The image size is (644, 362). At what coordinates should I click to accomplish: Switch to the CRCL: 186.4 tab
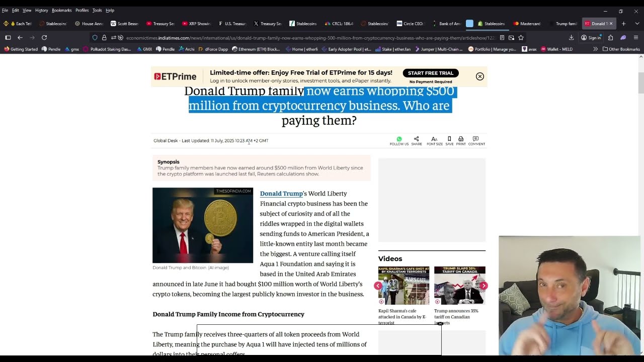pos(339,24)
